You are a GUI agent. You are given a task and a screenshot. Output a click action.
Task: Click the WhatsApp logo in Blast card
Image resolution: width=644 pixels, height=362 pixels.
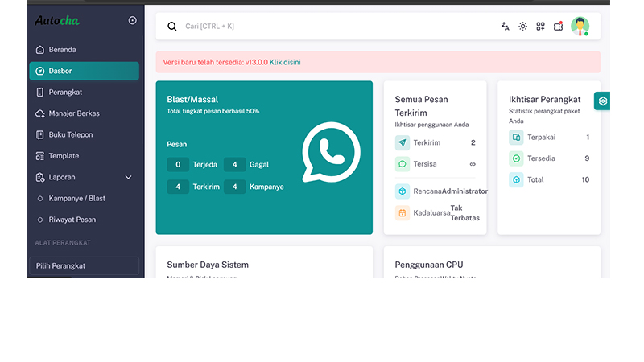[331, 152]
